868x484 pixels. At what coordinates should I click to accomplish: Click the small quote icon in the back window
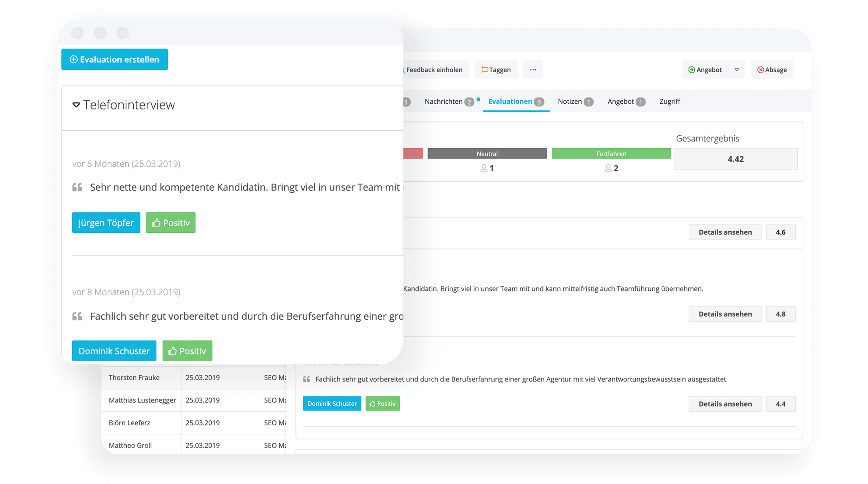click(306, 380)
